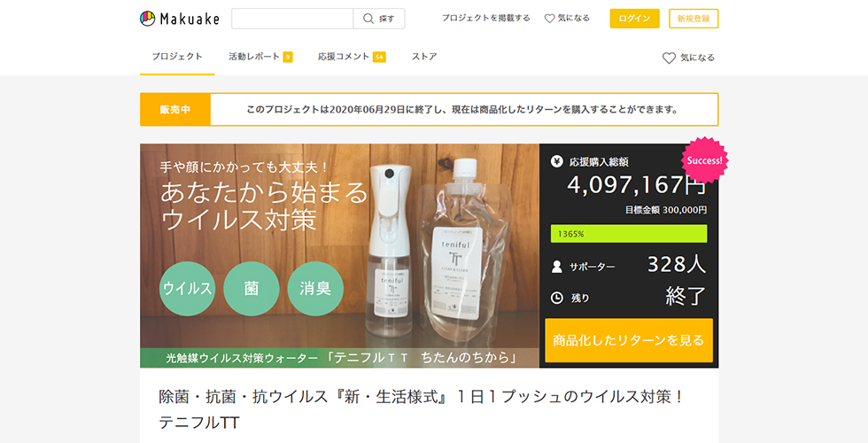Image resolution: width=868 pixels, height=443 pixels.
Task: Click the supporter person icon
Action: point(556,266)
